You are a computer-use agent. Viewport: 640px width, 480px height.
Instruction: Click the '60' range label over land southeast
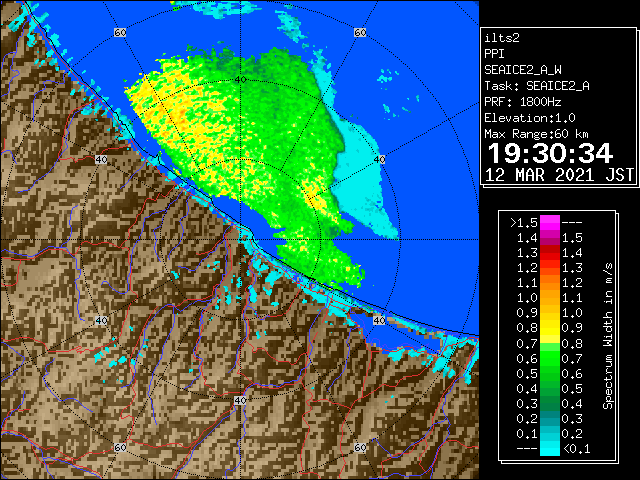pyautogui.click(x=360, y=447)
